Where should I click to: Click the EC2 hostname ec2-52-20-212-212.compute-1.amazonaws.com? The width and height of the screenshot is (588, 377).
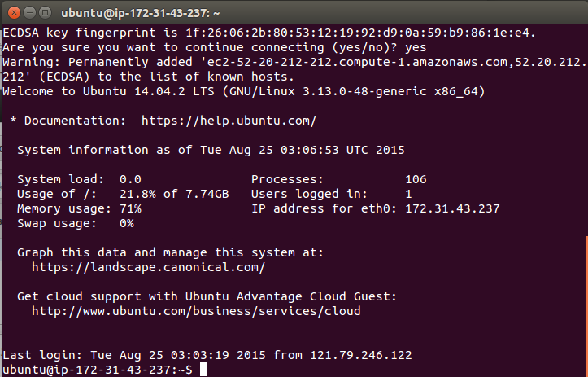(360, 62)
